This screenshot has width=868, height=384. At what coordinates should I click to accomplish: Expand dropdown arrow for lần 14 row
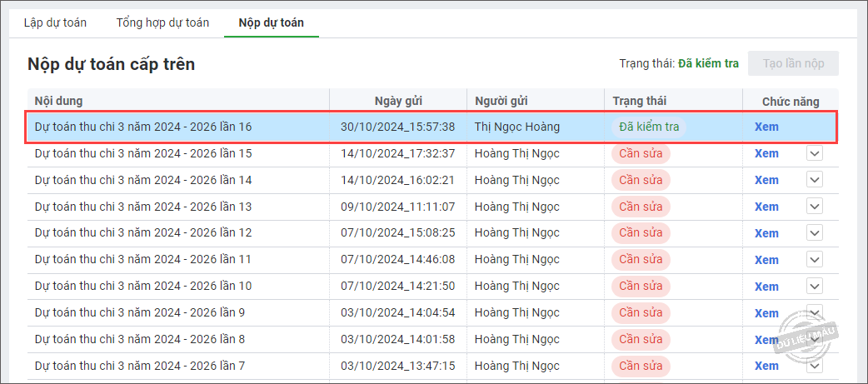[815, 180]
